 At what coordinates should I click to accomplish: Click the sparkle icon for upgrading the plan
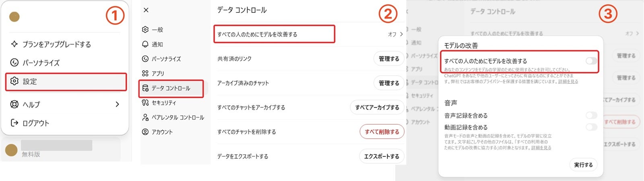click(14, 44)
